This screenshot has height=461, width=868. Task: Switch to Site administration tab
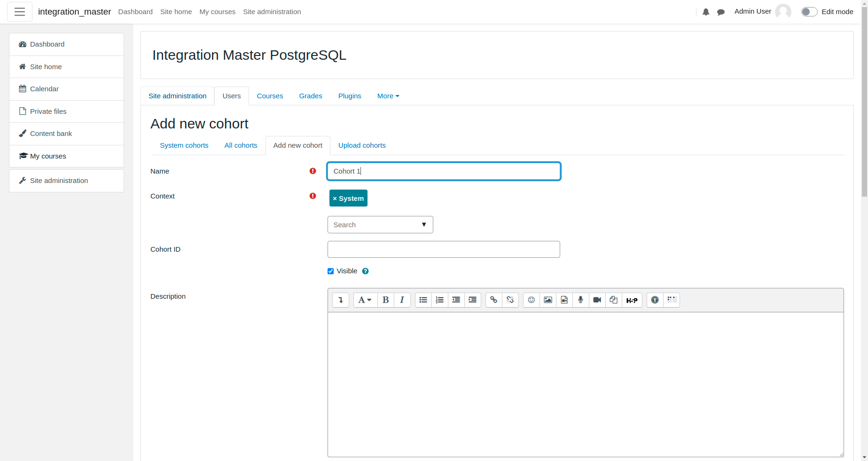177,96
